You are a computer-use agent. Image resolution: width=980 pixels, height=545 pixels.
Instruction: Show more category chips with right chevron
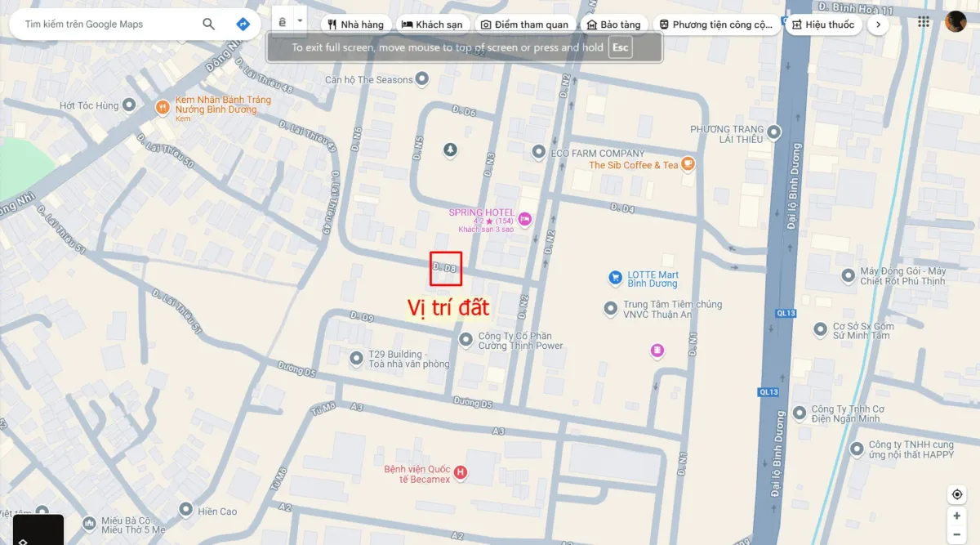tap(877, 25)
